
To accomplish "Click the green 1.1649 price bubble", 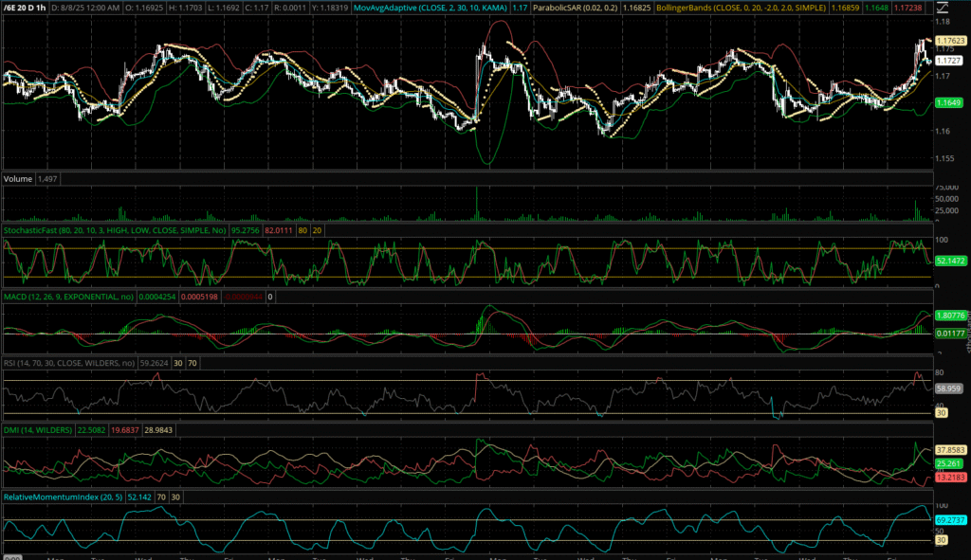I will point(948,102).
